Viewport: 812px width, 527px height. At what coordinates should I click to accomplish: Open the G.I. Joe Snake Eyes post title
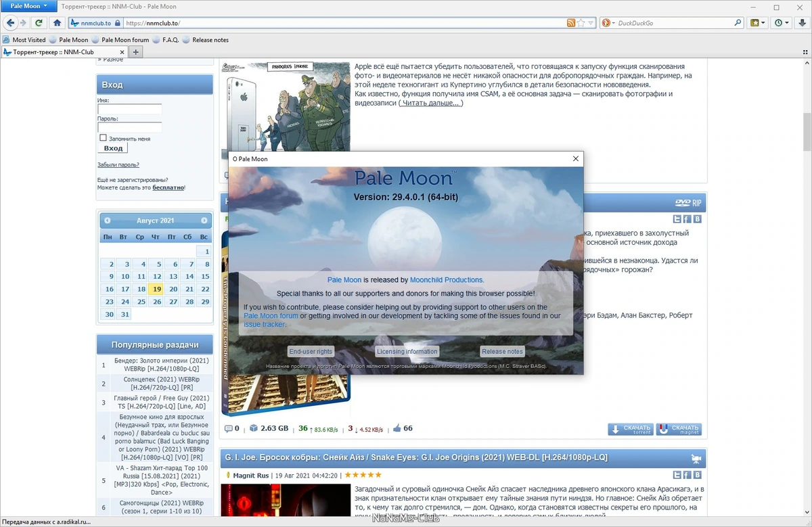[416, 458]
